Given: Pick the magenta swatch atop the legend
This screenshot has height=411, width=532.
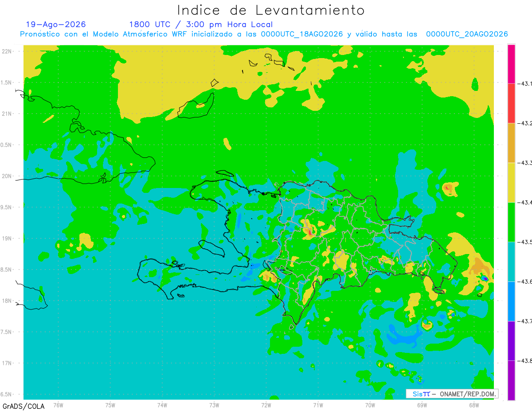Looking at the screenshot, I should [x=511, y=64].
